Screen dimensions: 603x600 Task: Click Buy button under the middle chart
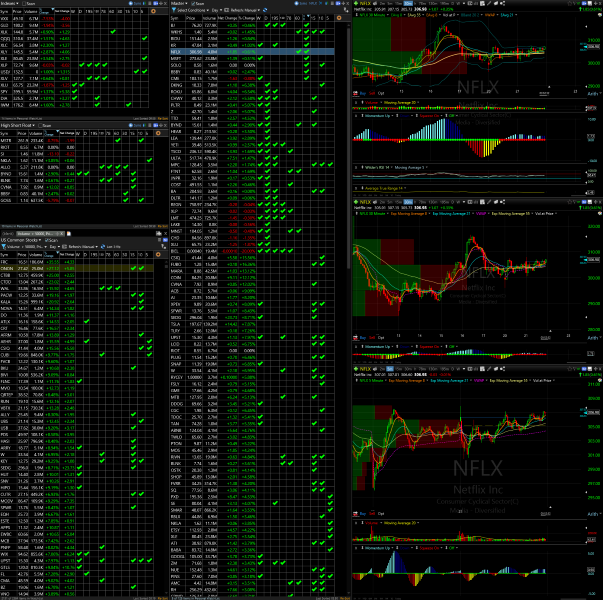point(362,338)
